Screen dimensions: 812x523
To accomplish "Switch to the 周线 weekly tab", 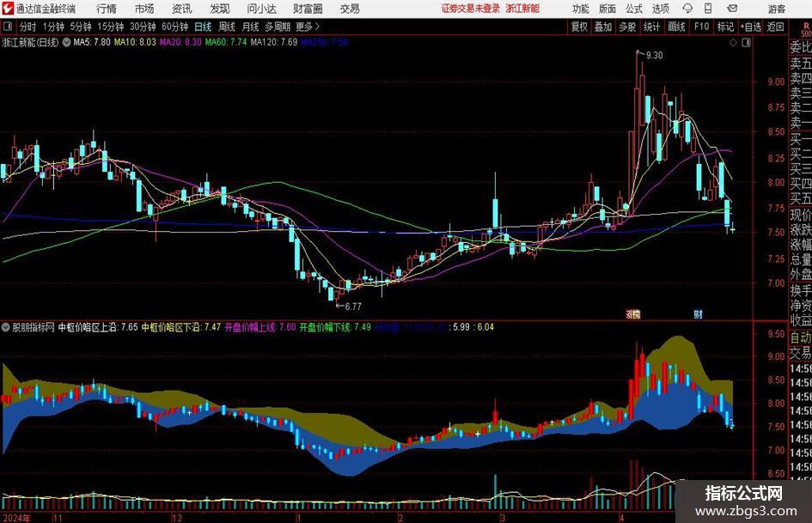I will click(x=226, y=27).
